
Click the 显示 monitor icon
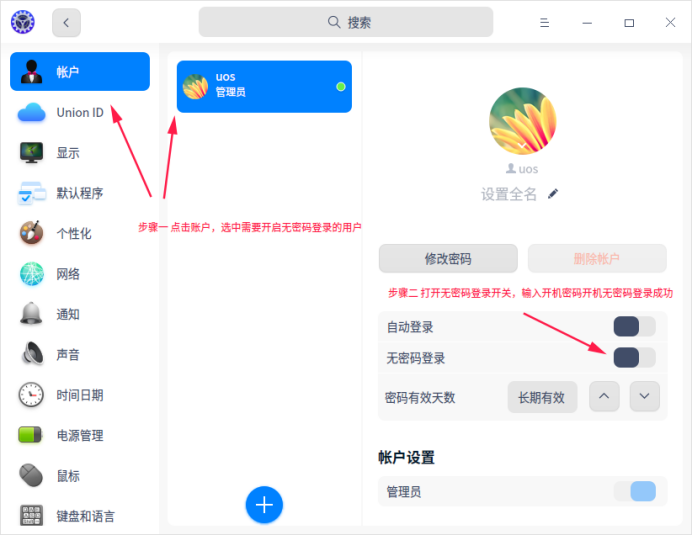(31, 153)
